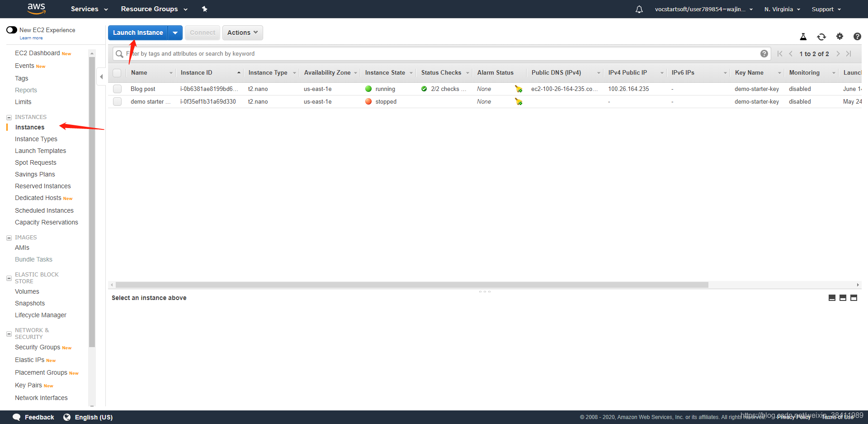
Task: Open the Services menu
Action: [89, 9]
